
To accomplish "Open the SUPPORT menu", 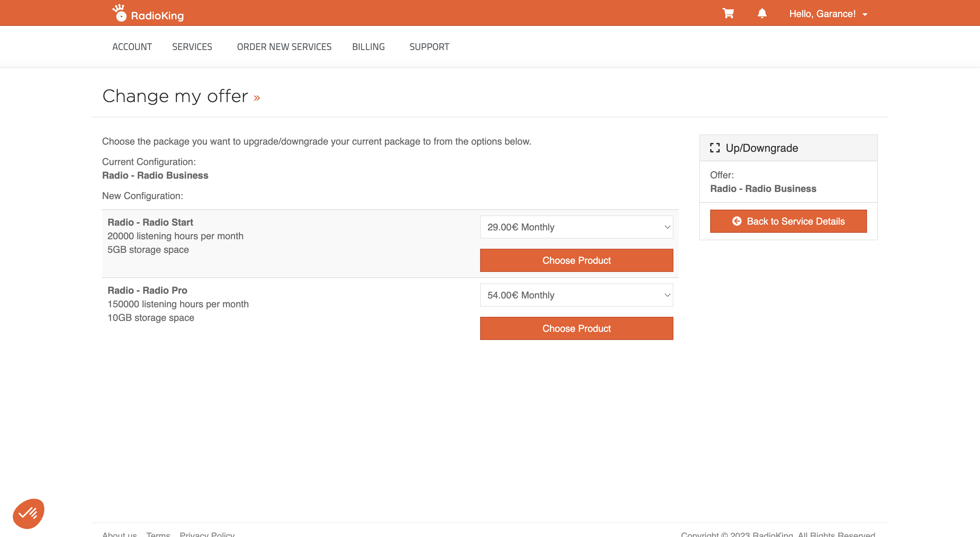I will 429,47.
